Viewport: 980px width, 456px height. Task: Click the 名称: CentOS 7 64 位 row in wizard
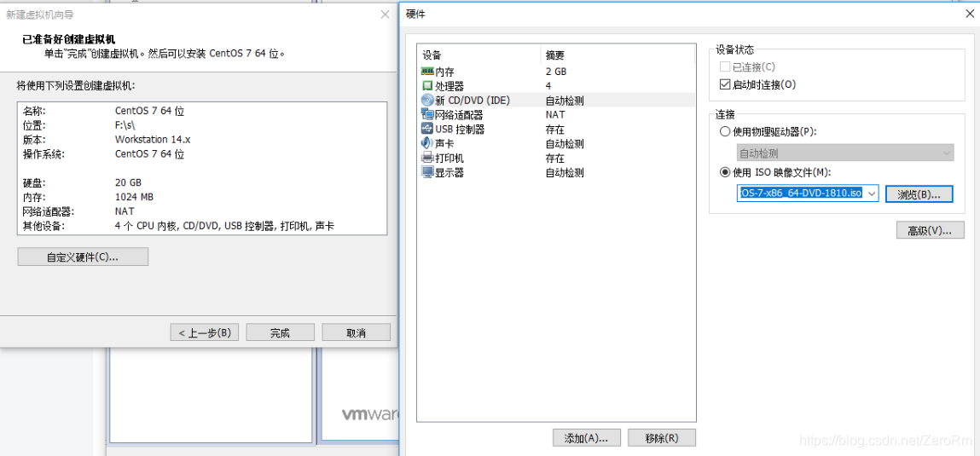tap(104, 111)
